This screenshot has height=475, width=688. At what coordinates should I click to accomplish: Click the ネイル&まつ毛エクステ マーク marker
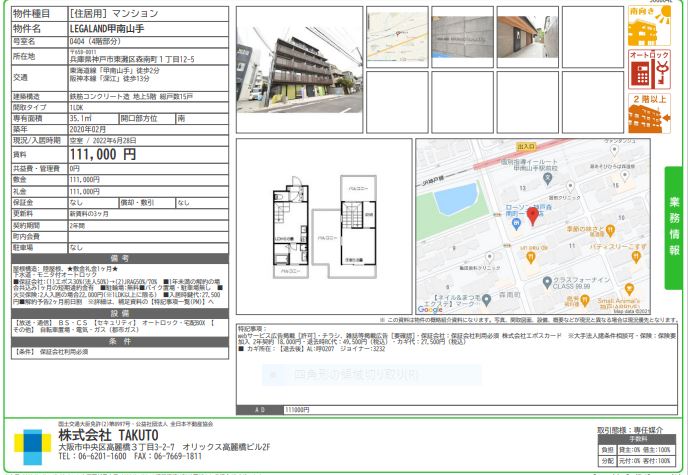[x=486, y=300]
